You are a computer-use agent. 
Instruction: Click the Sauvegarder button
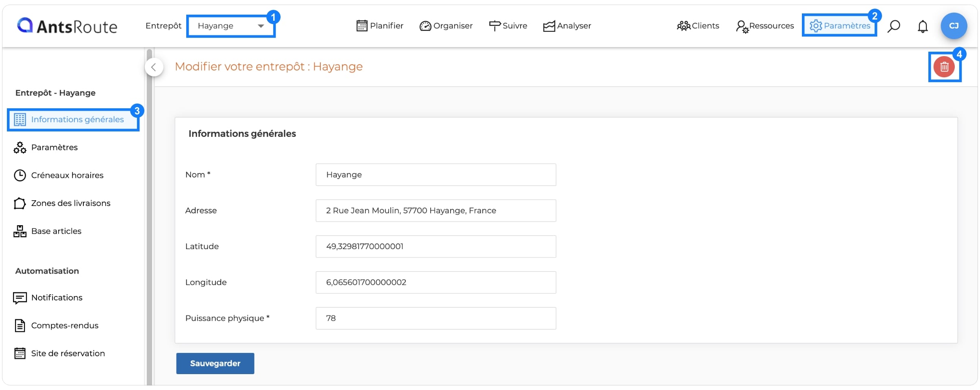(215, 364)
